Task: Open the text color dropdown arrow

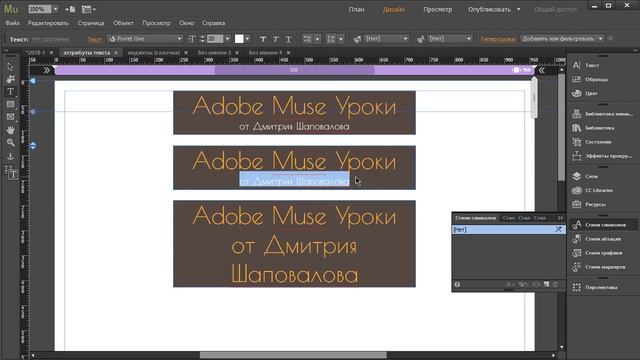Action: (x=247, y=39)
